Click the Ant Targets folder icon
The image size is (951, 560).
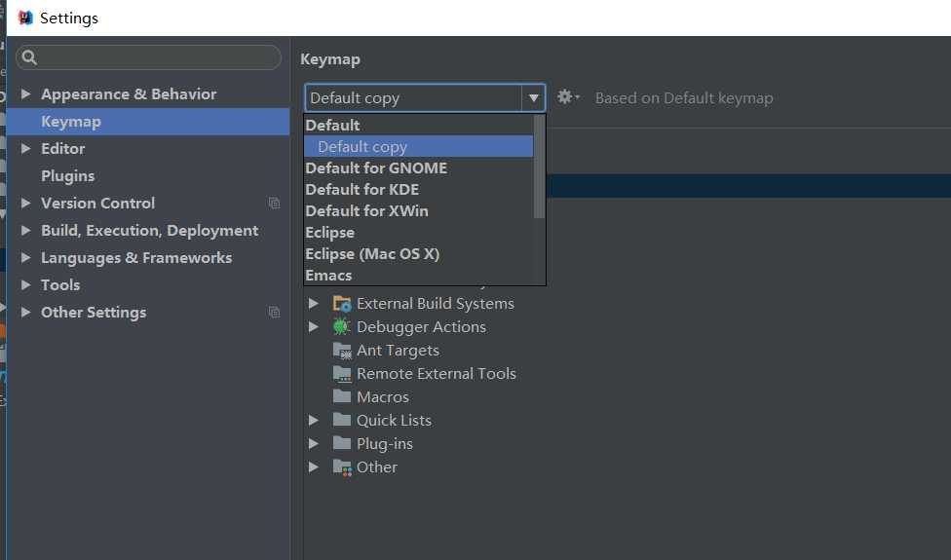342,351
